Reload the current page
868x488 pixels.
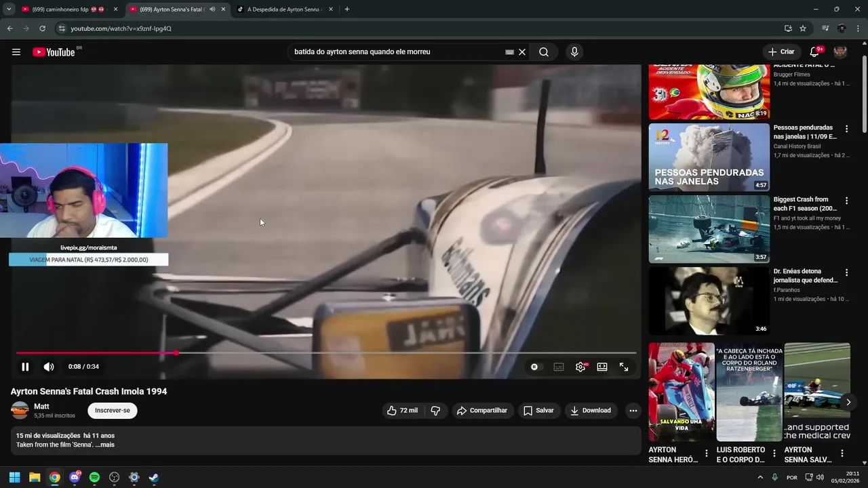(42, 28)
